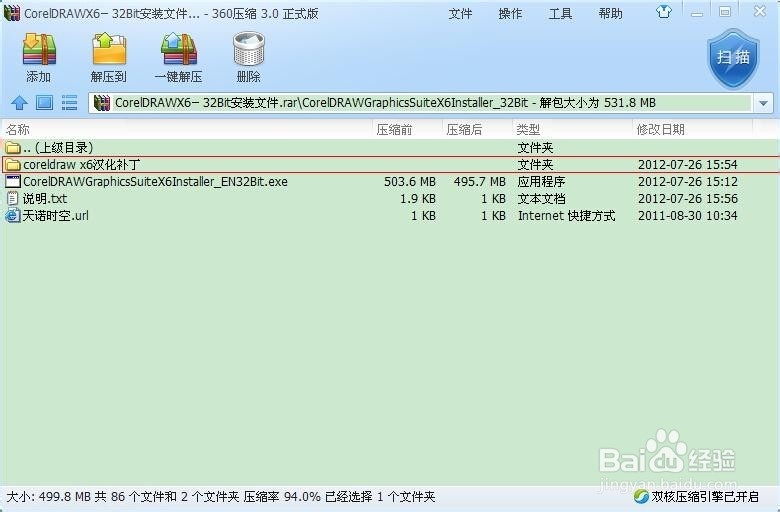Image resolution: width=780 pixels, height=512 pixels.
Task: Open the 工具 menu
Action: [x=561, y=14]
